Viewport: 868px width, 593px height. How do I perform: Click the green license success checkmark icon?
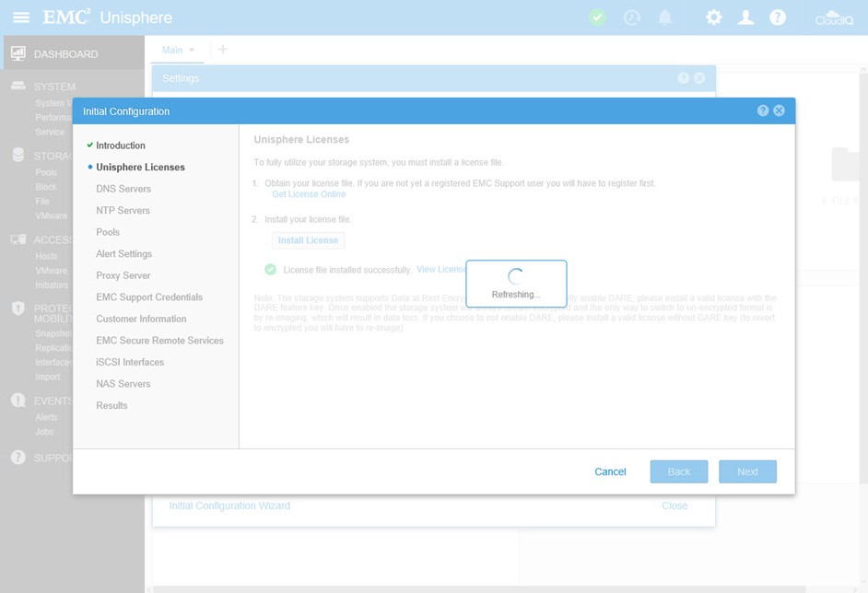270,270
